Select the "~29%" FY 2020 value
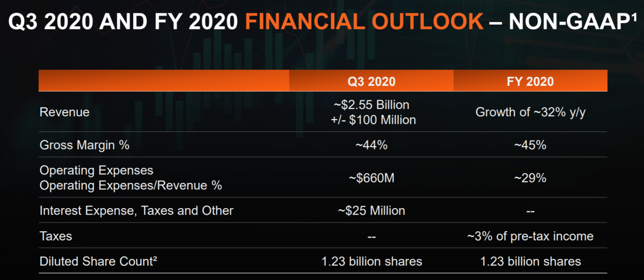The image size is (644, 280). click(x=530, y=178)
